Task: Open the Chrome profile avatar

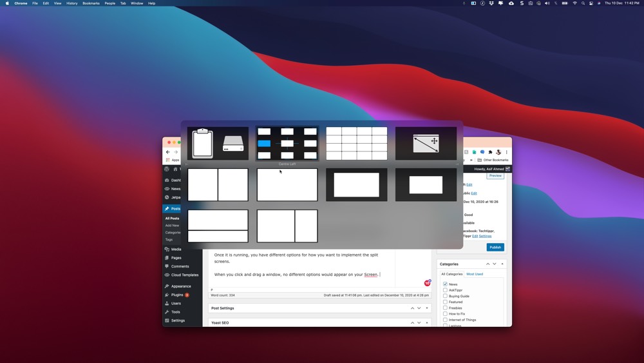Action: coord(498,152)
